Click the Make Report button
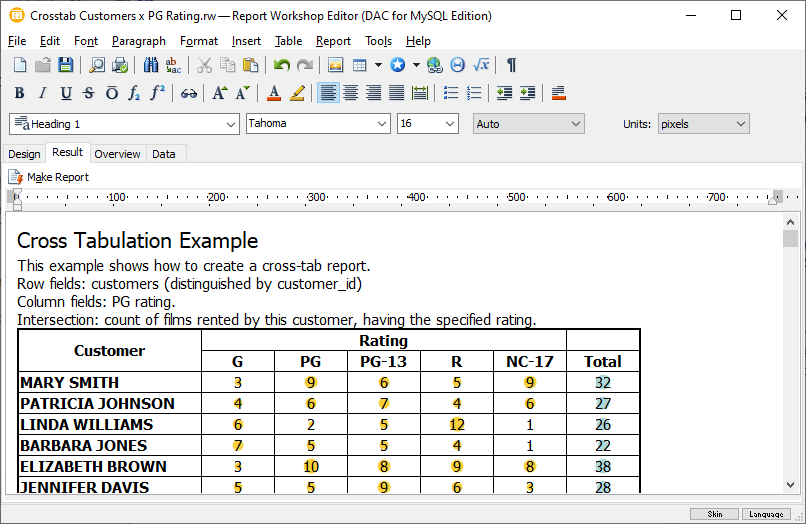Image resolution: width=806 pixels, height=524 pixels. 49,177
